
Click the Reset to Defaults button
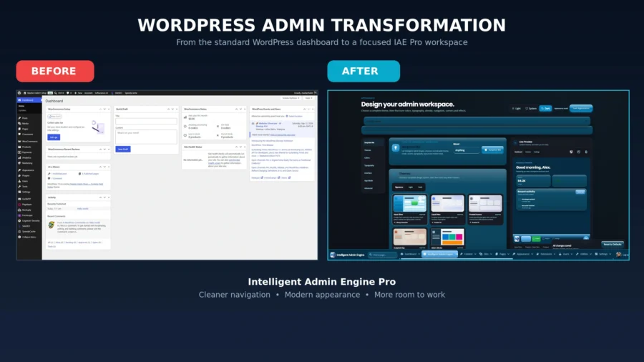click(x=613, y=244)
